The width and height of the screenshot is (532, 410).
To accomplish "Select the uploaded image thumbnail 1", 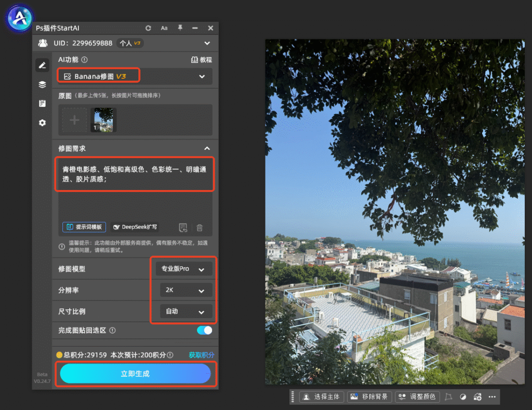I will coord(103,120).
